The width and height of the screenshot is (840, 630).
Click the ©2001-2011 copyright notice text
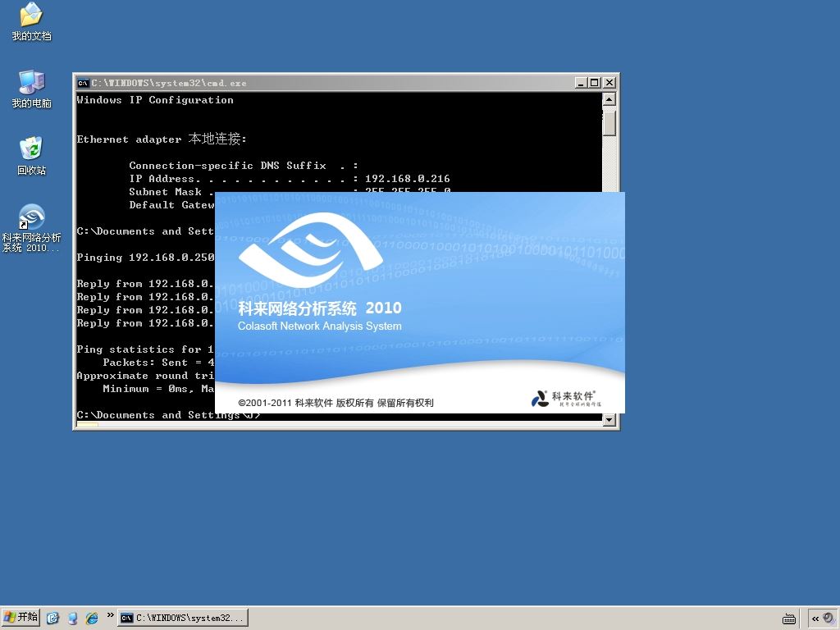336,403
